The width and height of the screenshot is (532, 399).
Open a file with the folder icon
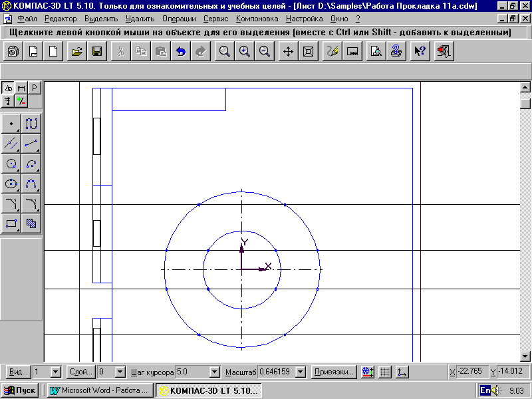click(x=77, y=51)
